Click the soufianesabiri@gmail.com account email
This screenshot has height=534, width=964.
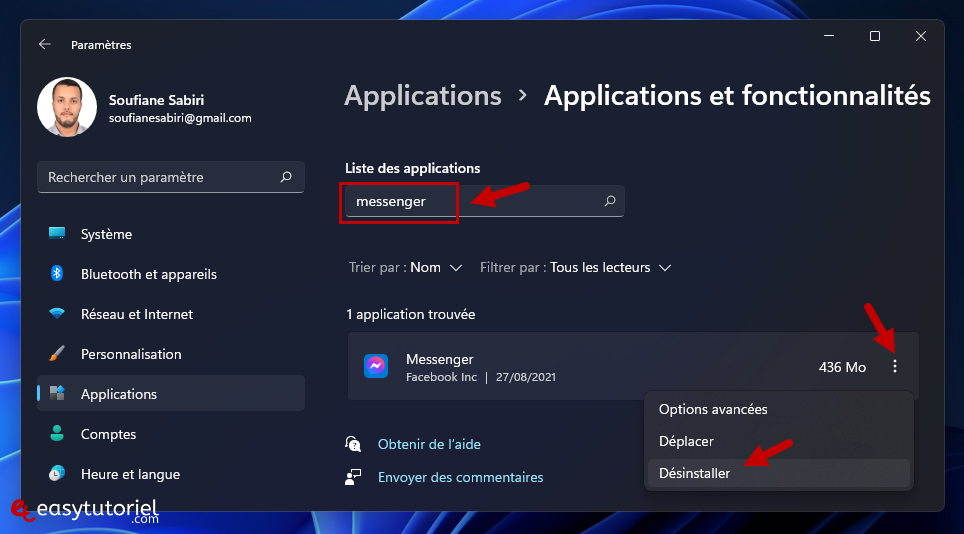(x=180, y=118)
